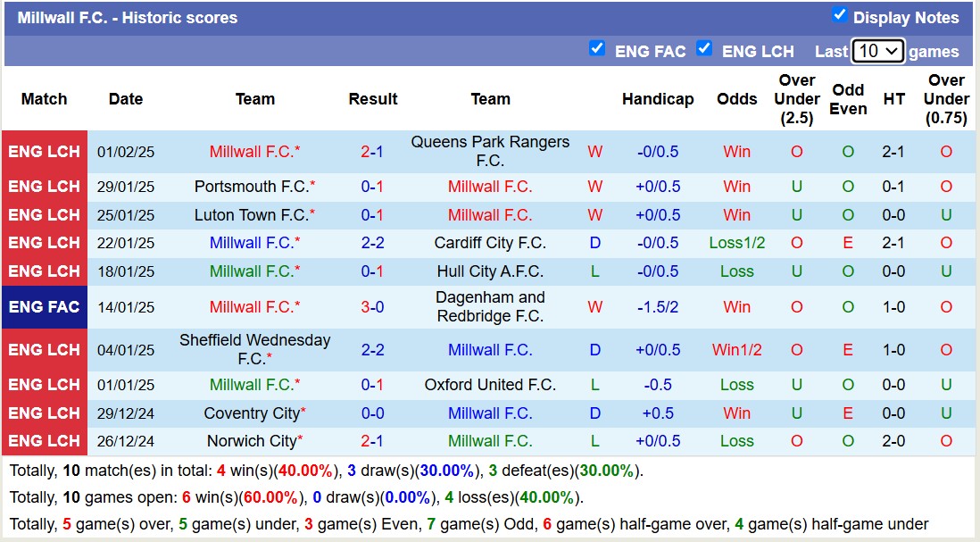
Task: Toggle the Display Notes checkbox
Action: click(x=839, y=15)
